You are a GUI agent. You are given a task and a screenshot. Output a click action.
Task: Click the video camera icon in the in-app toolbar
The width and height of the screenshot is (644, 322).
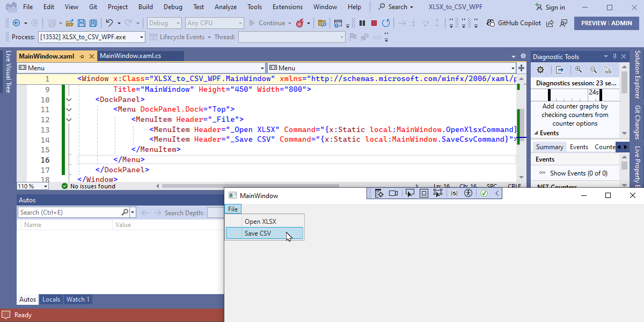(393, 193)
